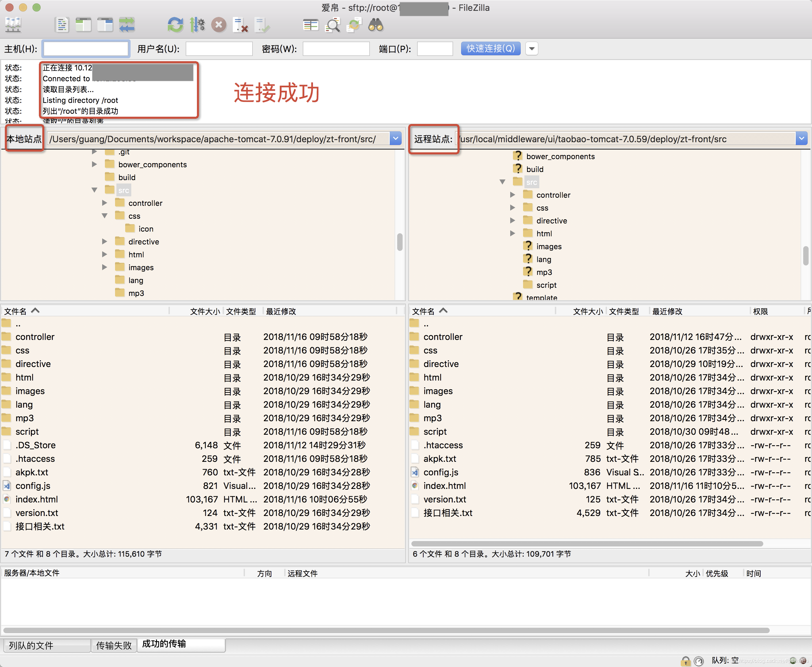The width and height of the screenshot is (812, 667).
Task: Expand the controller folder in local tree
Action: (105, 203)
